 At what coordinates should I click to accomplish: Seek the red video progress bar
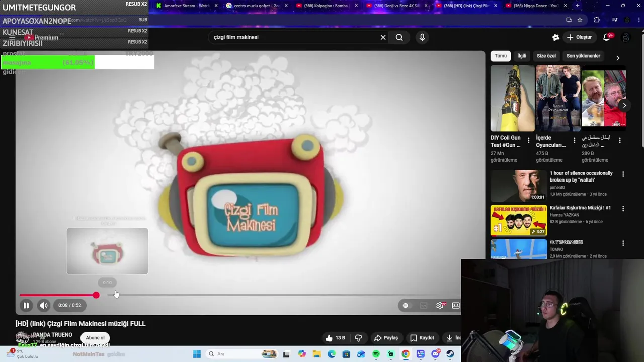239,295
